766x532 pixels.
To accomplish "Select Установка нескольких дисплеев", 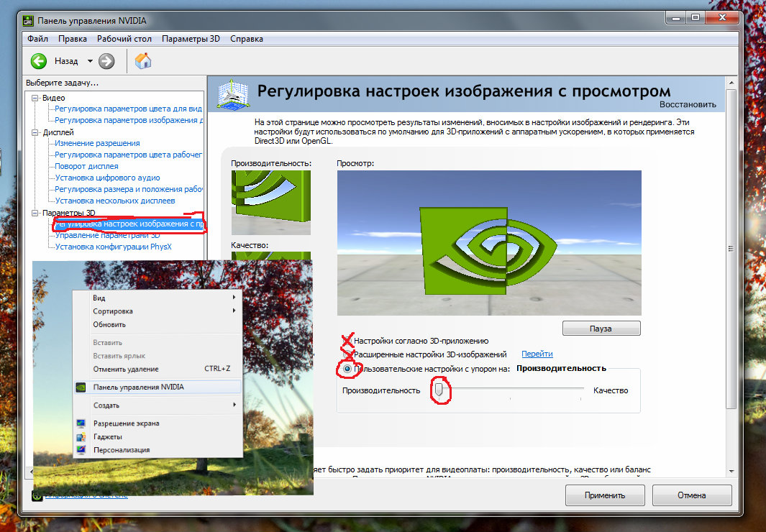I will [x=115, y=201].
